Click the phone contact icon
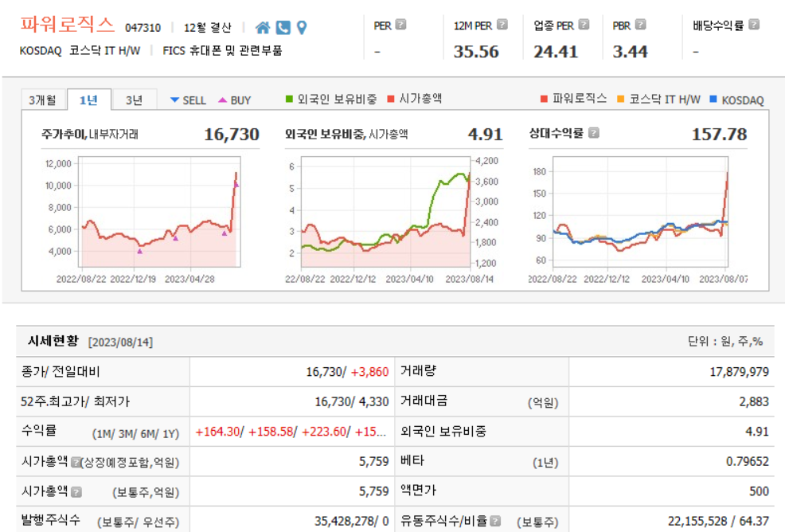Image resolution: width=785 pixels, height=532 pixels. coord(283,28)
